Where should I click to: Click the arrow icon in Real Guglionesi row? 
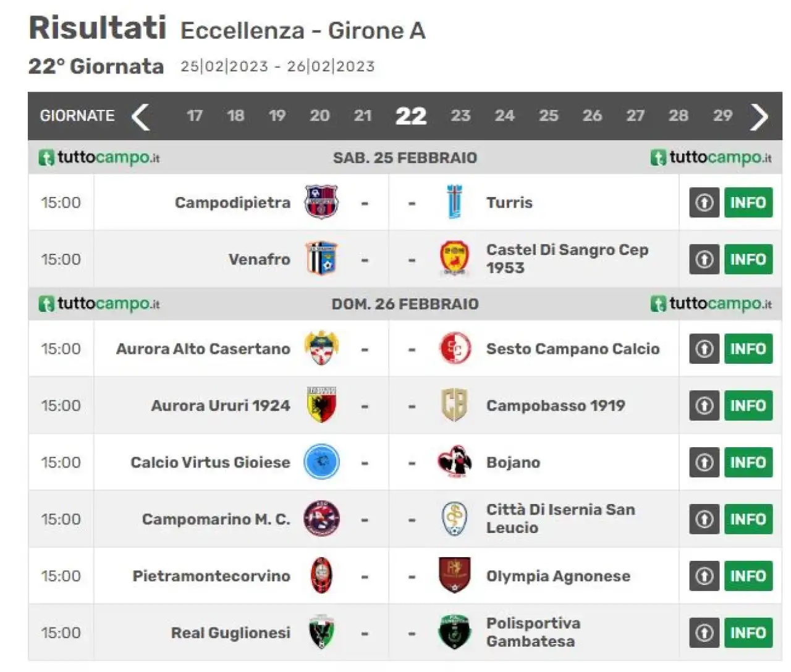tap(704, 632)
